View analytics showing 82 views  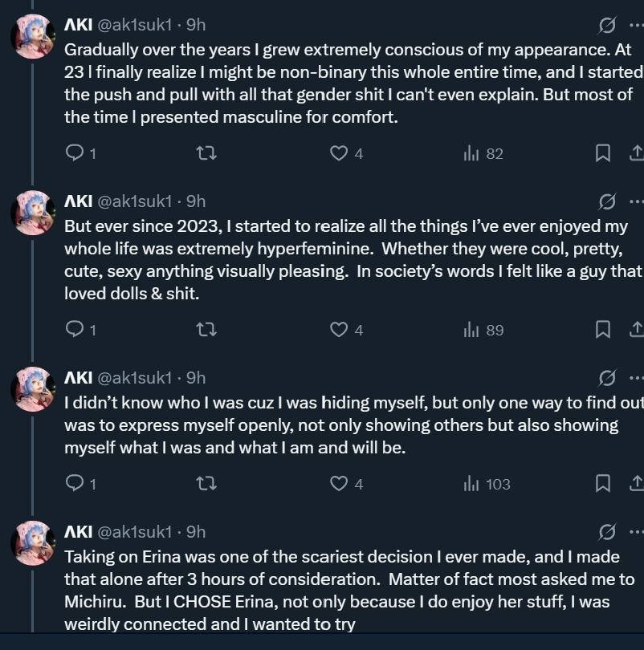(x=483, y=152)
